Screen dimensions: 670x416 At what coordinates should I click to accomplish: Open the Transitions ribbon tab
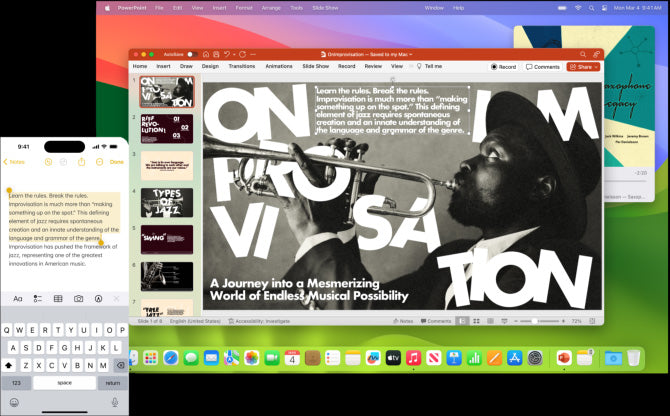241,66
